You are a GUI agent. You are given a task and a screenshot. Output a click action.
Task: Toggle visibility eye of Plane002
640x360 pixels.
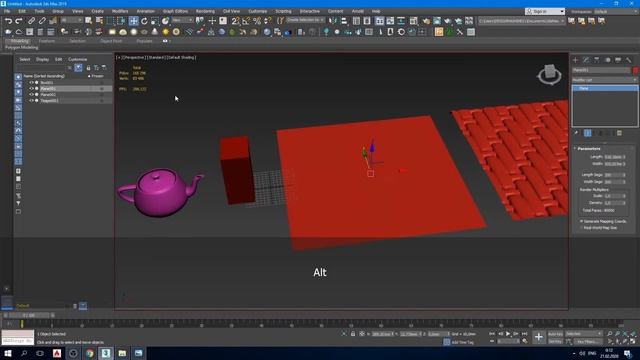click(x=31, y=94)
